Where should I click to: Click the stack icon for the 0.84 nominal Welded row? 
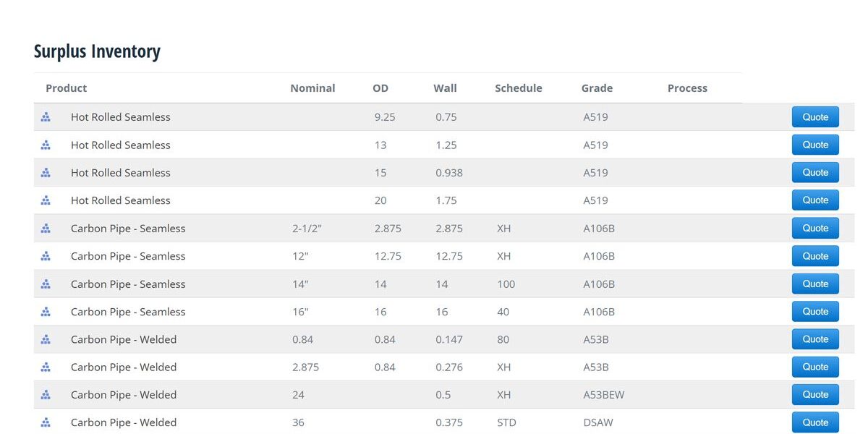[46, 339]
